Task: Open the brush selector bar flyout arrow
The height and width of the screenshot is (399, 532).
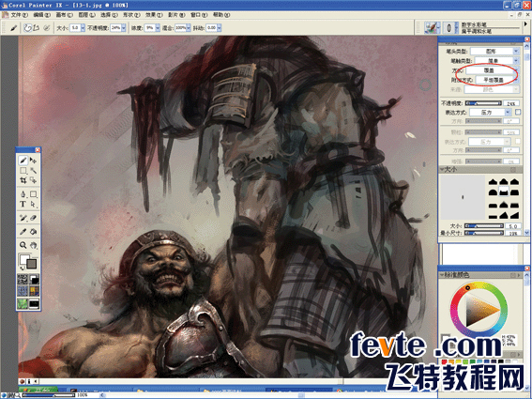Action: click(525, 24)
